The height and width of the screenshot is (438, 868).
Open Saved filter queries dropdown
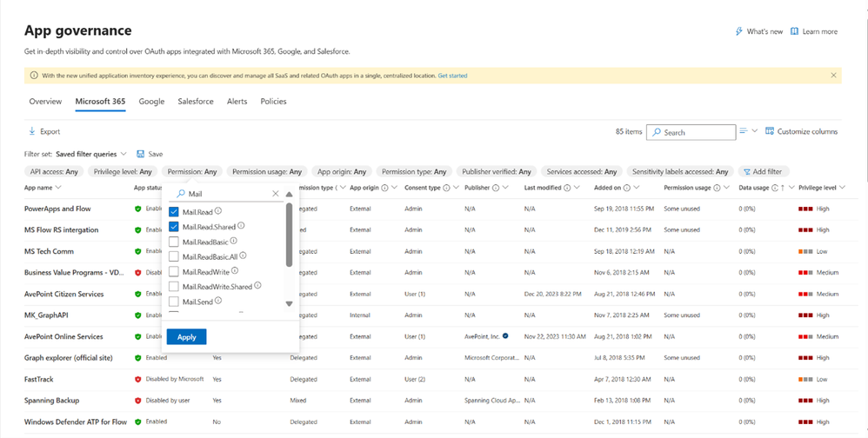91,154
